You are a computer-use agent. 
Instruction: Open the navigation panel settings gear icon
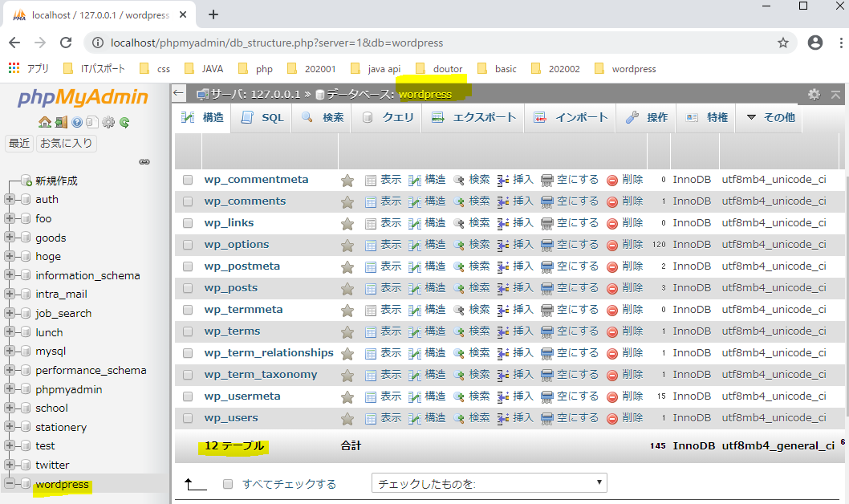pos(108,122)
